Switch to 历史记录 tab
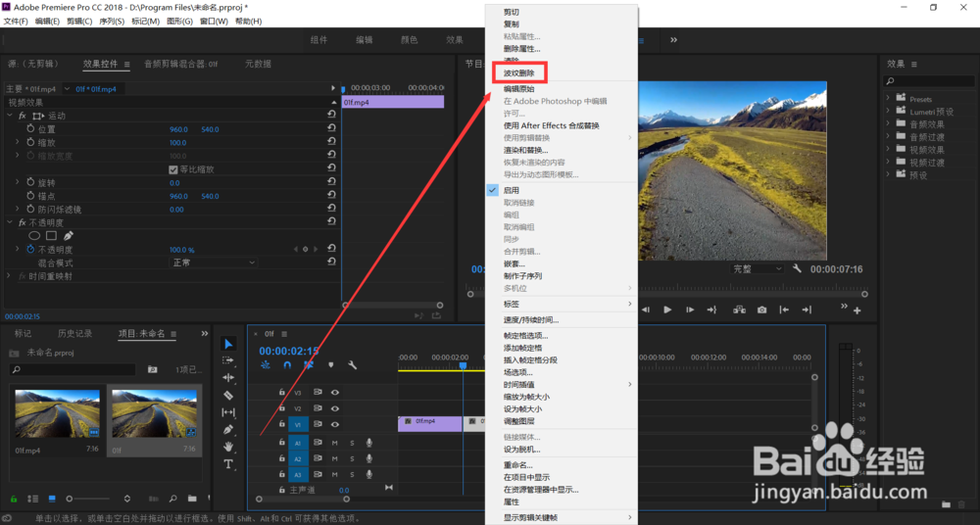 (x=75, y=334)
